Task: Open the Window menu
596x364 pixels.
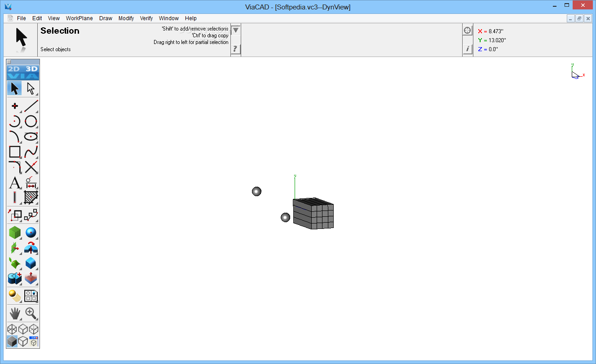Action: pyautogui.click(x=169, y=18)
